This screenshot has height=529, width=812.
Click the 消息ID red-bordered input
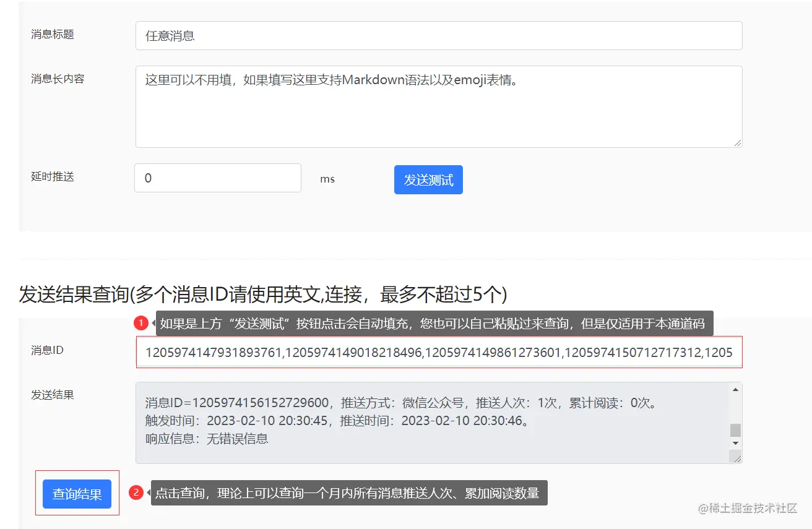tap(439, 353)
